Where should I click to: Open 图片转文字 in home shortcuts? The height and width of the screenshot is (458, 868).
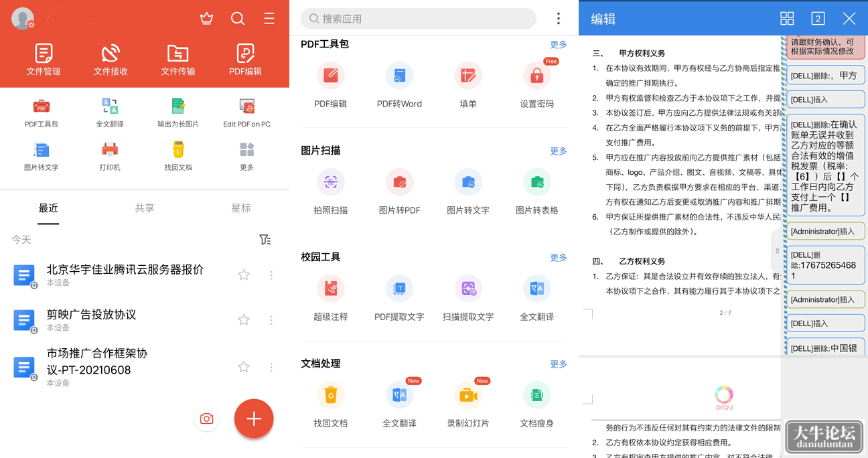[42, 156]
